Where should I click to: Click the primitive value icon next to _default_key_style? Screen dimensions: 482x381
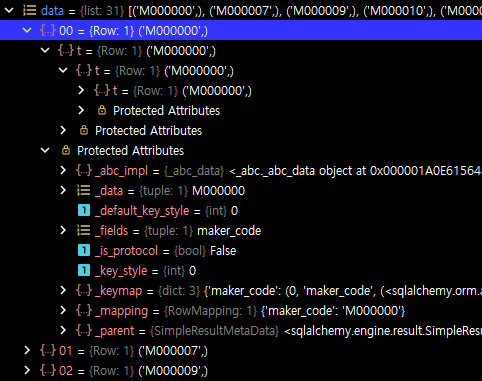84,210
